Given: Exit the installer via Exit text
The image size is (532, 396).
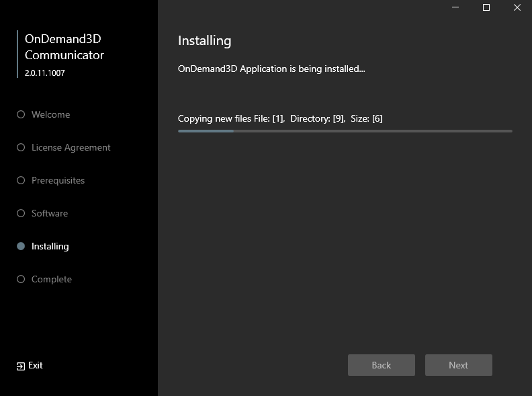Looking at the screenshot, I should (36, 366).
